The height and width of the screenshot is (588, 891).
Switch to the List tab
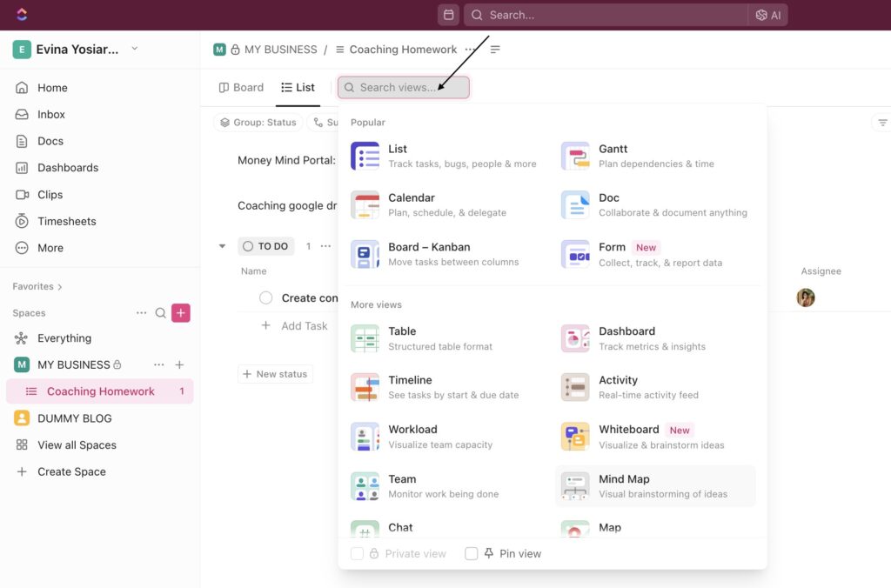tap(298, 88)
